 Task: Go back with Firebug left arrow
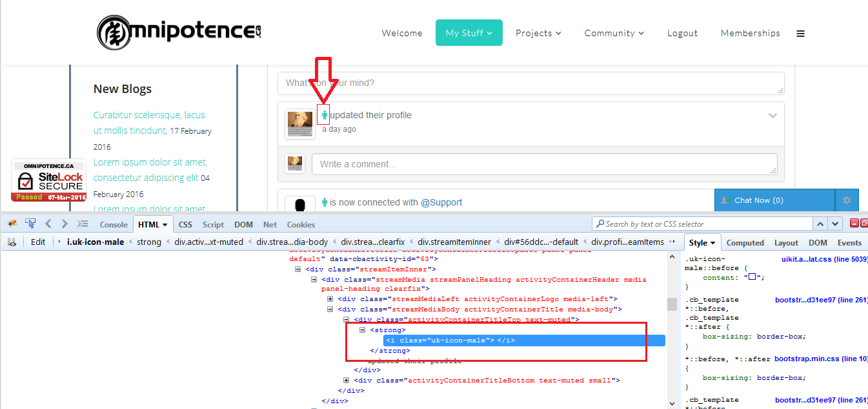point(48,224)
